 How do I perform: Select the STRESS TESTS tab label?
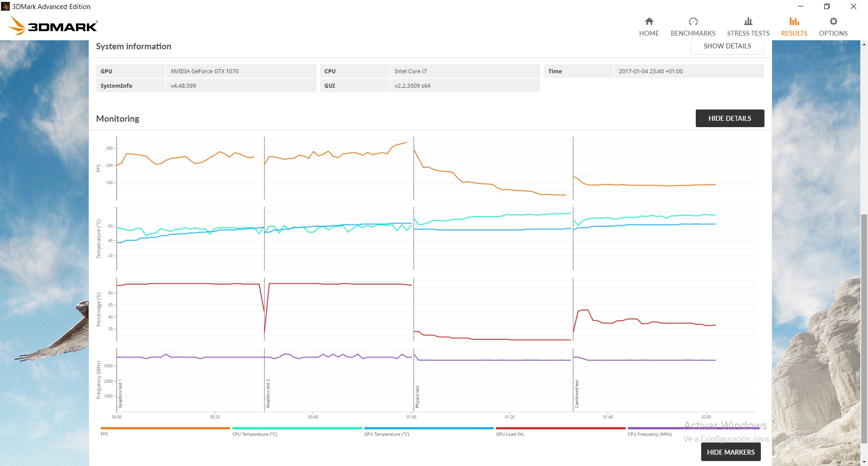click(748, 33)
